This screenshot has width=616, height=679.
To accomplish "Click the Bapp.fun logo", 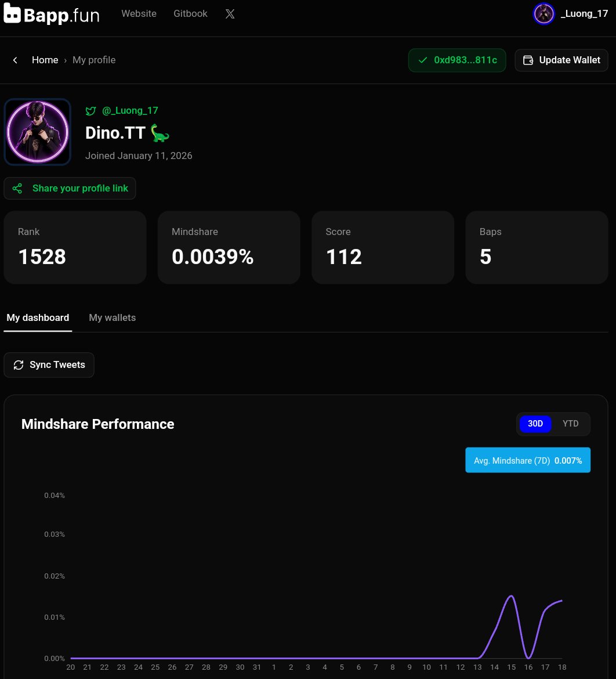I will click(52, 14).
